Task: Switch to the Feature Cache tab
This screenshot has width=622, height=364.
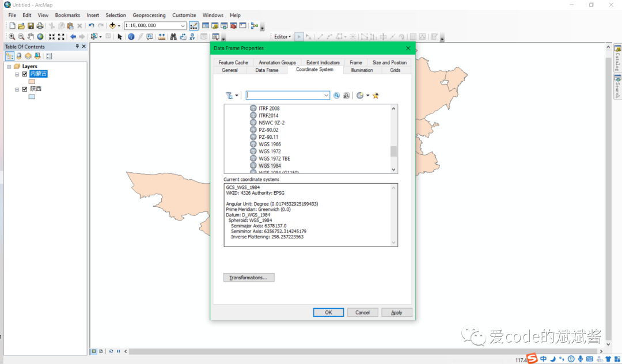Action: coord(233,63)
